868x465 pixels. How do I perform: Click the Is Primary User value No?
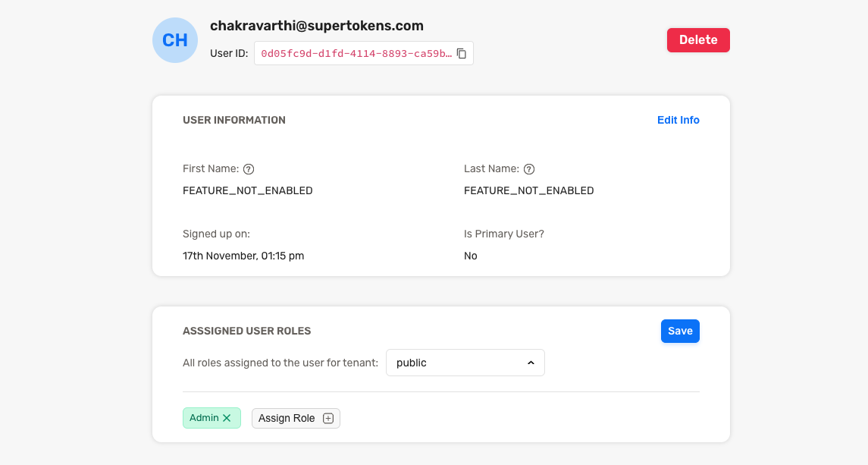(x=471, y=256)
